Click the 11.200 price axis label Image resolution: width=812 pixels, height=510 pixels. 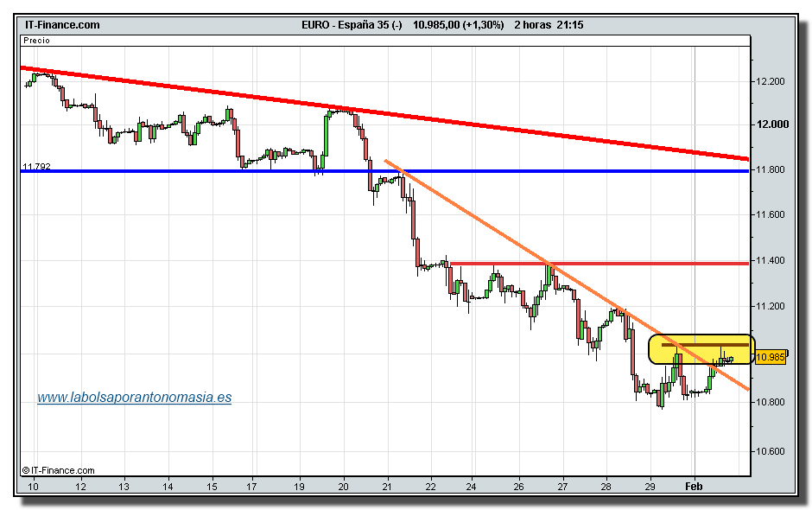coord(771,306)
